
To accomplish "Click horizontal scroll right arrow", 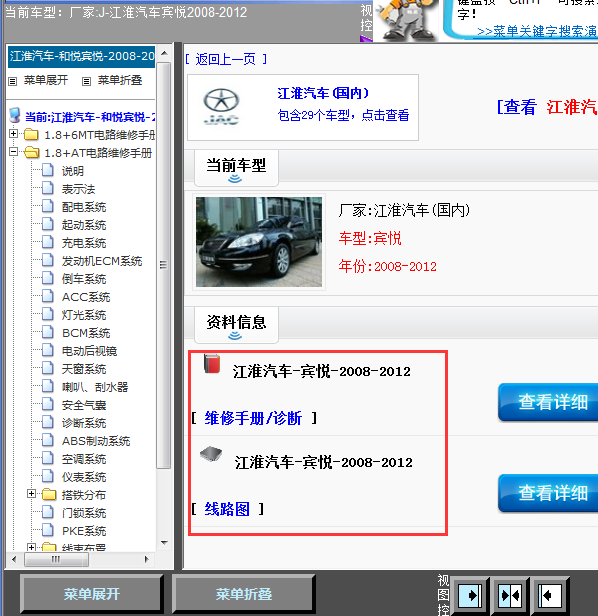I will tap(147, 559).
